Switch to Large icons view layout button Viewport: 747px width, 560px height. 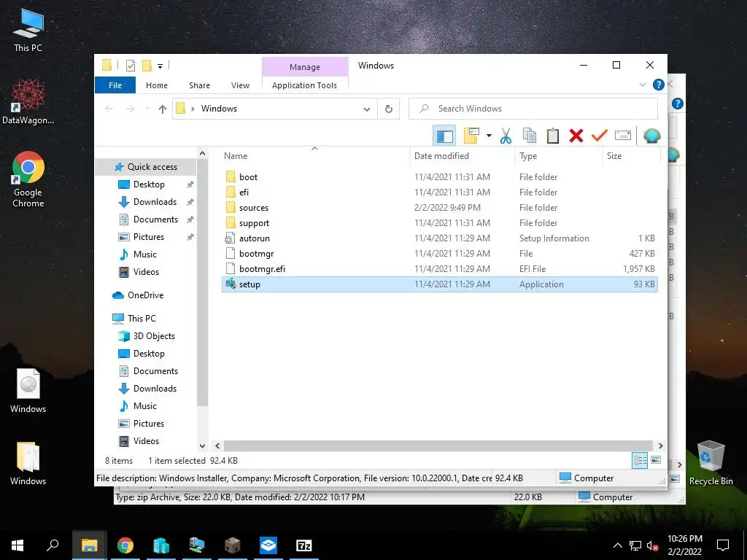[656, 460]
